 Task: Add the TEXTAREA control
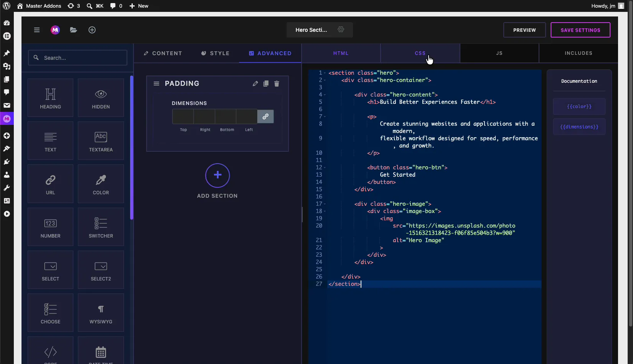coord(101,141)
